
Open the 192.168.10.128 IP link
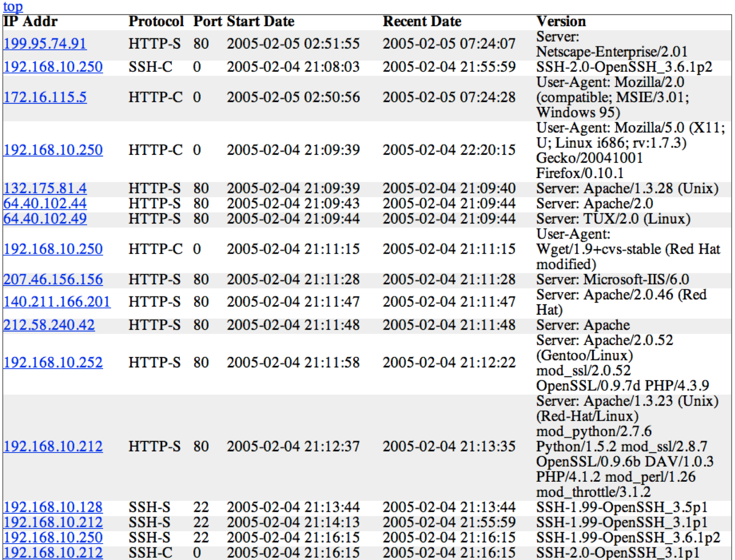pyautogui.click(x=53, y=507)
